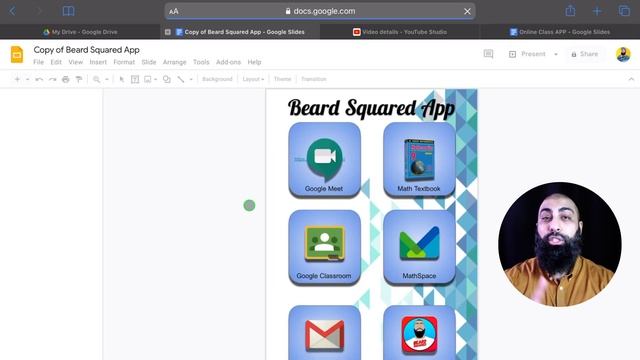Select the Paint format tool
640x360 pixels.
click(x=79, y=79)
